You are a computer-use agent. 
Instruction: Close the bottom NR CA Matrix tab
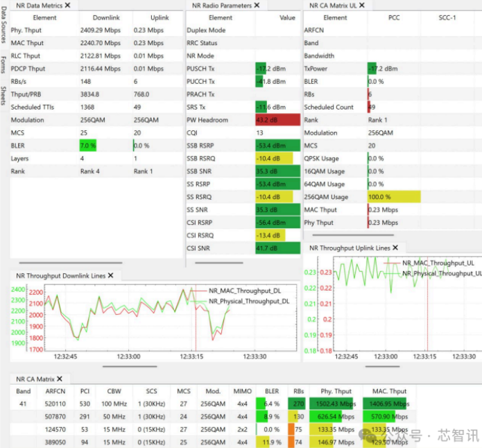(x=60, y=379)
